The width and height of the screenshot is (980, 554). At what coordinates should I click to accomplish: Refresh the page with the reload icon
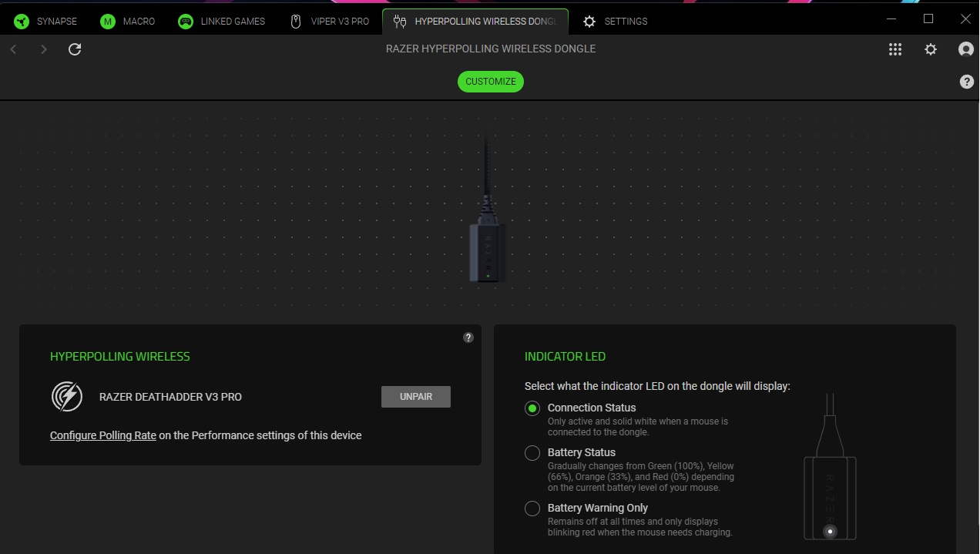coord(75,49)
